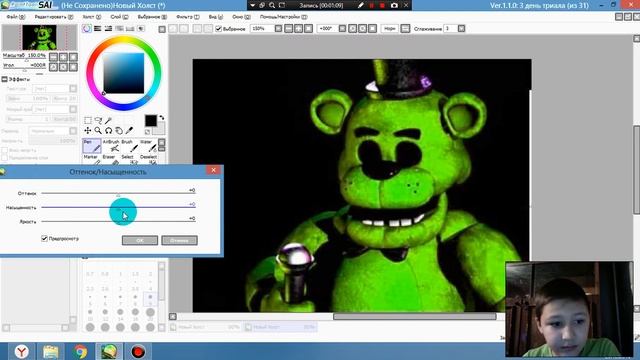Open the Помощь/Настройки menu
The width and height of the screenshot is (640, 360).
point(283,17)
